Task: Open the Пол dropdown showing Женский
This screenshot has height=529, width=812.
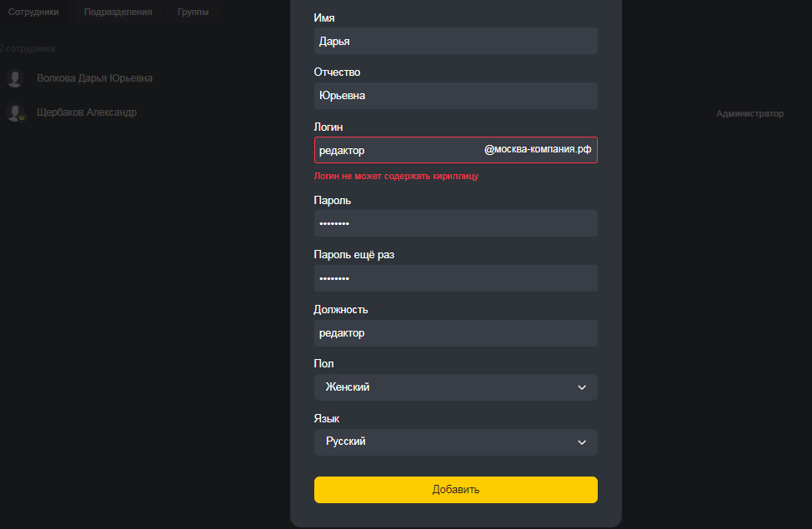Action: [x=455, y=387]
